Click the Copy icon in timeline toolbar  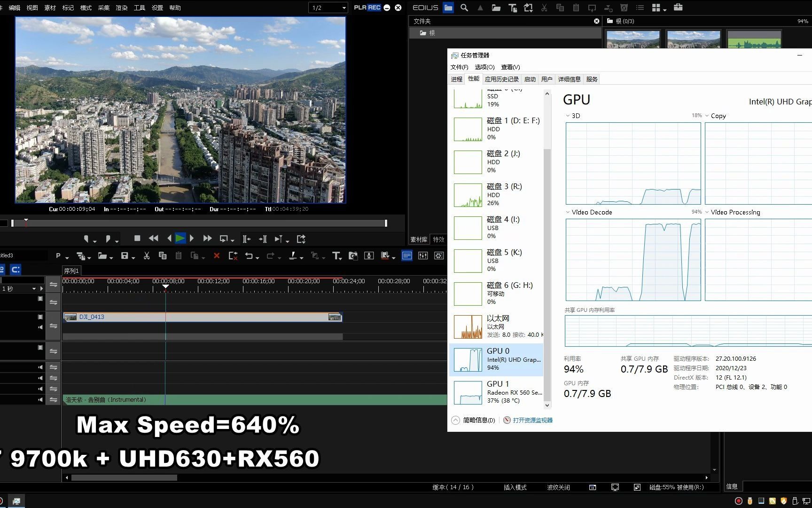point(163,255)
